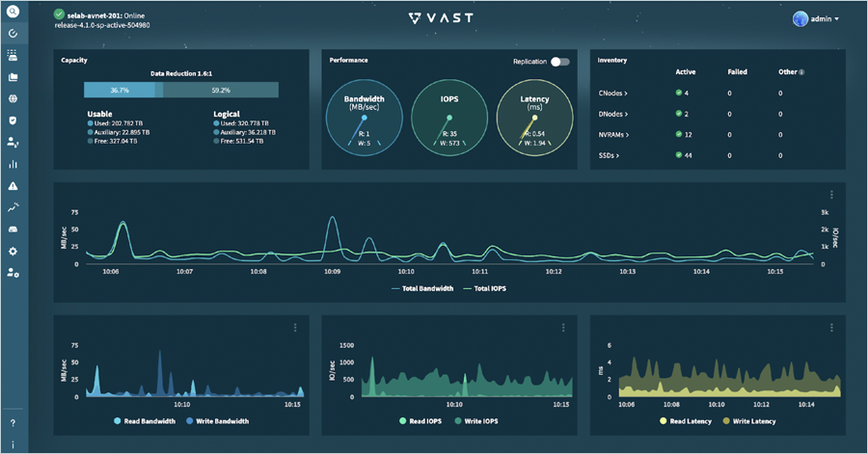
Task: Expand the CNodes inventory row
Action: click(613, 93)
